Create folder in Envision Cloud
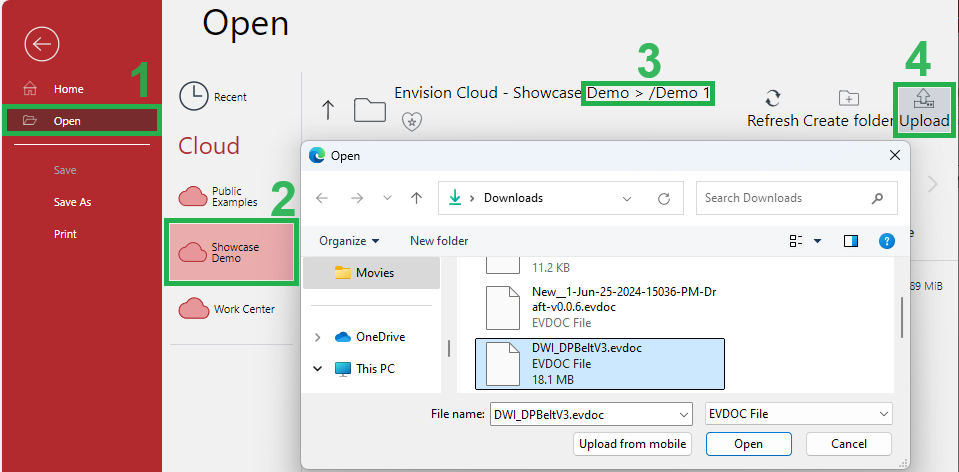This screenshot has height=472, width=959. 848,109
